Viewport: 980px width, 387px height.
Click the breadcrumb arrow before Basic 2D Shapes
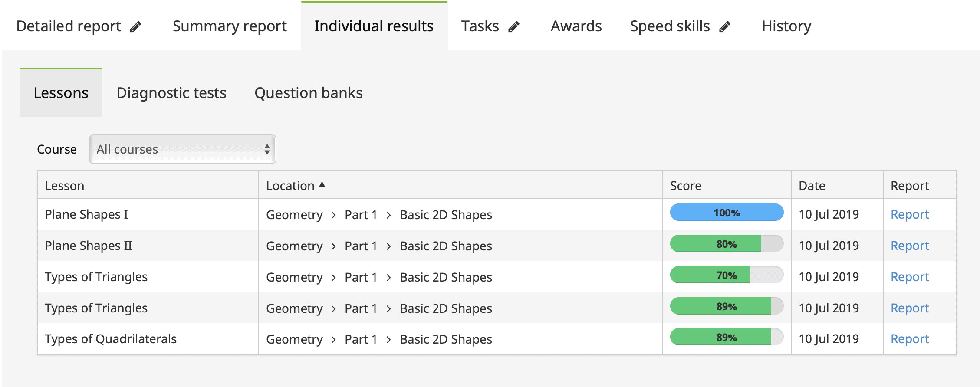click(x=388, y=214)
